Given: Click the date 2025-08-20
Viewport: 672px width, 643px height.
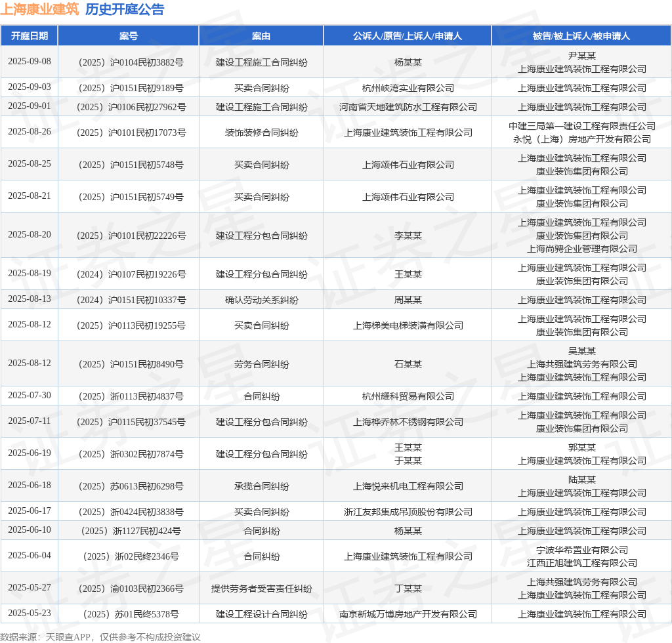Looking at the screenshot, I should [x=29, y=234].
